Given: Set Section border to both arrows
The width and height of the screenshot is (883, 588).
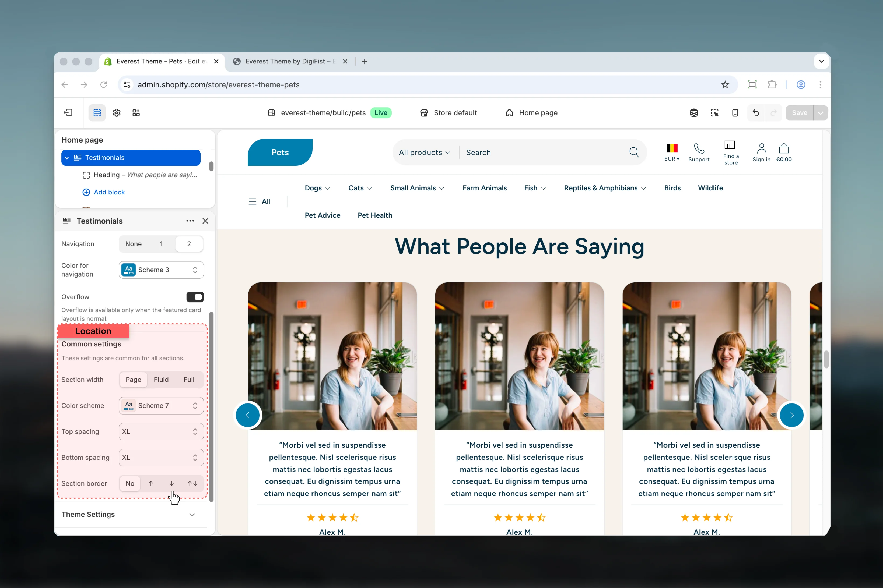Looking at the screenshot, I should coord(192,483).
